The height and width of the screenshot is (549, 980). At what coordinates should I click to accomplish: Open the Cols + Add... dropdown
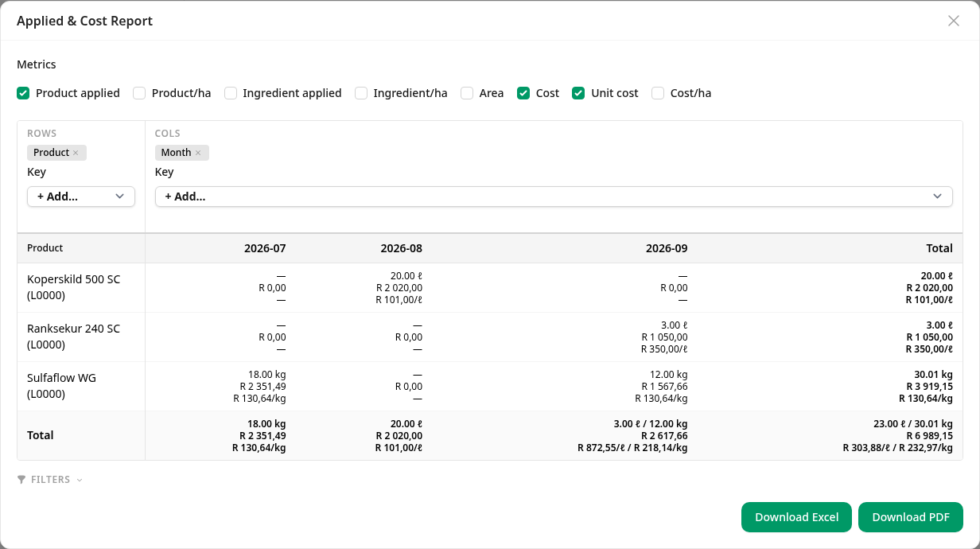point(554,197)
